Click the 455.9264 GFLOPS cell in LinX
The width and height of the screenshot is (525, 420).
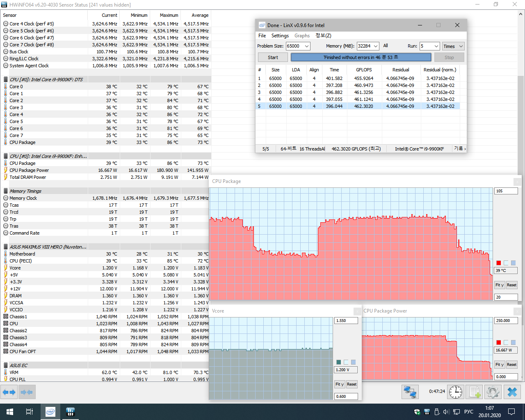point(364,78)
